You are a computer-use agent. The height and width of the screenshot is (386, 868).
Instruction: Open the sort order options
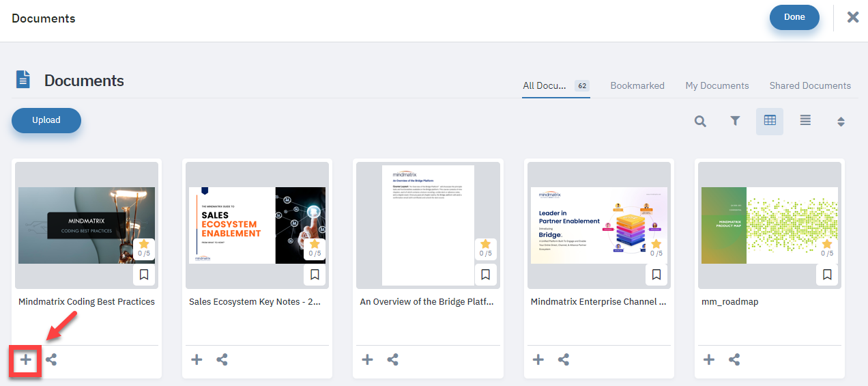(841, 122)
